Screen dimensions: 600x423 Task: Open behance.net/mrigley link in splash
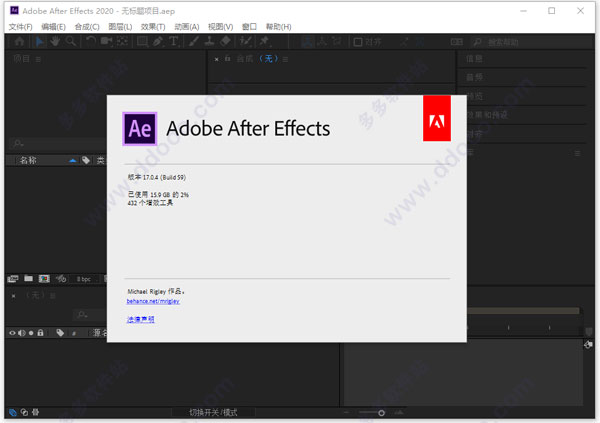[153, 301]
